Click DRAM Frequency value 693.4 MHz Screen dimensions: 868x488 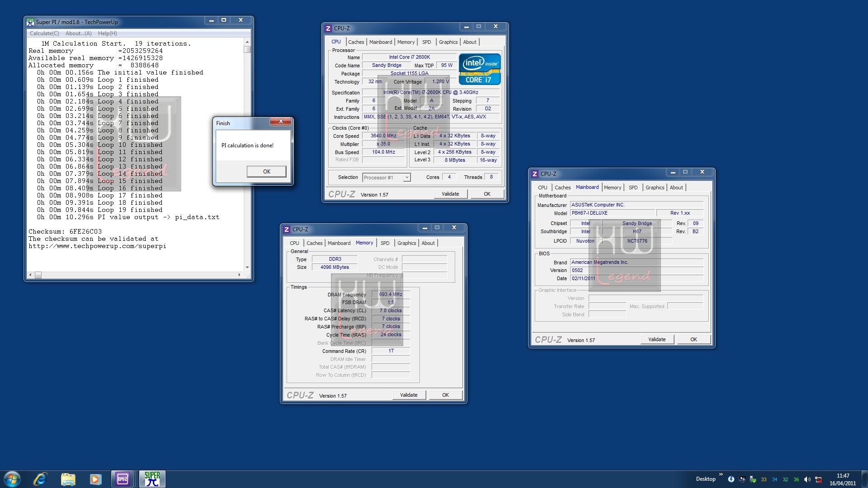(391, 294)
